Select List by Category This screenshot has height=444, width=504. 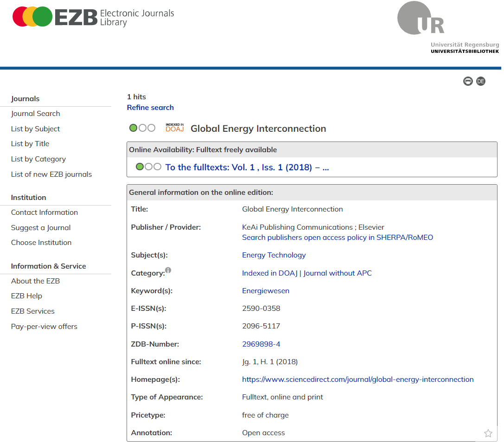[x=38, y=159]
